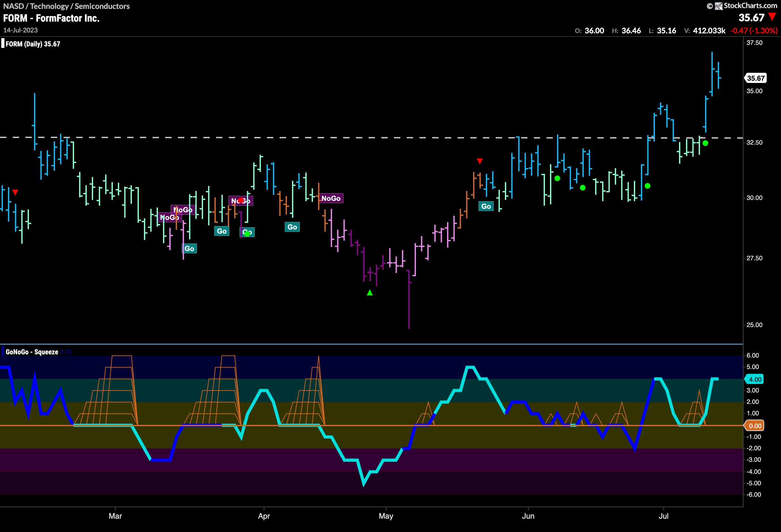Image resolution: width=781 pixels, height=532 pixels.
Task: Click the 6.00 oscillator axis label
Action: [x=753, y=356]
